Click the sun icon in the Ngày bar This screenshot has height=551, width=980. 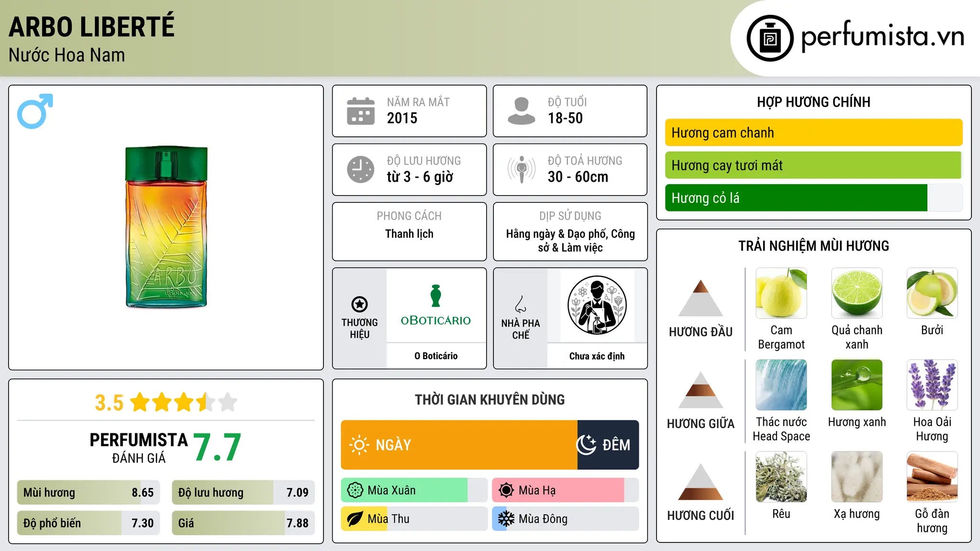click(359, 445)
